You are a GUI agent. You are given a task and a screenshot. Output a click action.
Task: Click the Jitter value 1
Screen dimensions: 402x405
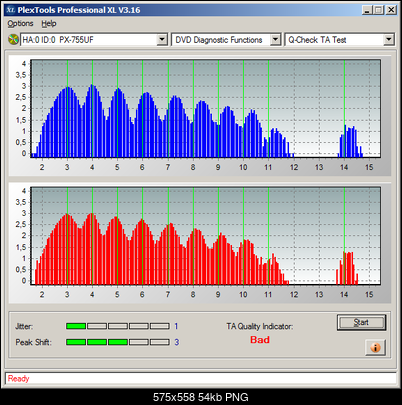(176, 326)
